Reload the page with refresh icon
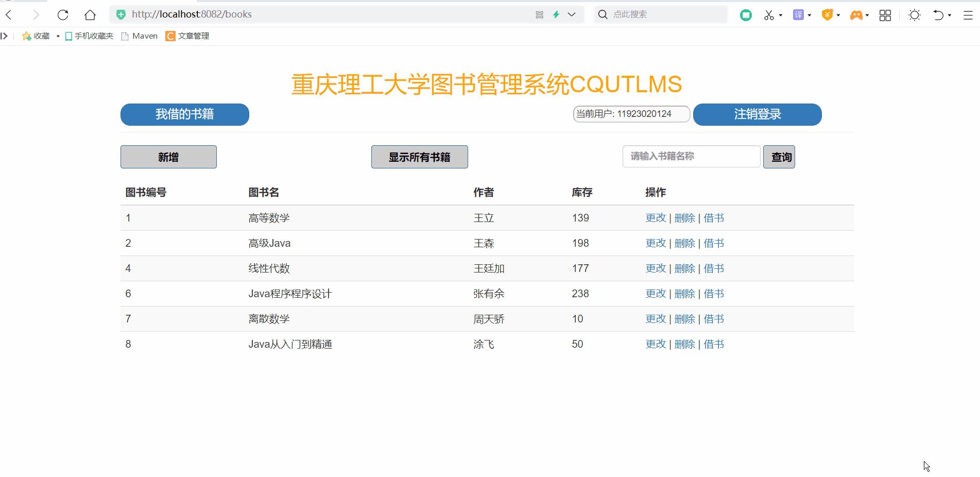 coord(63,15)
